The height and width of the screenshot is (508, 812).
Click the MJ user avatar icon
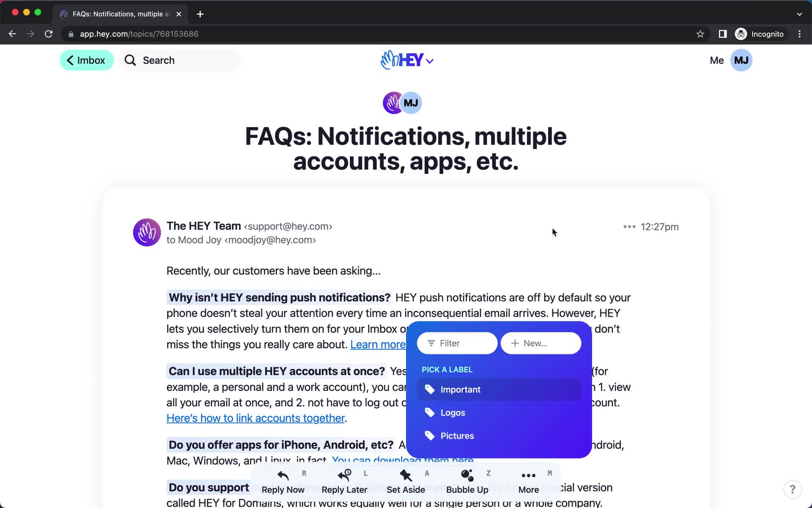coord(741,60)
